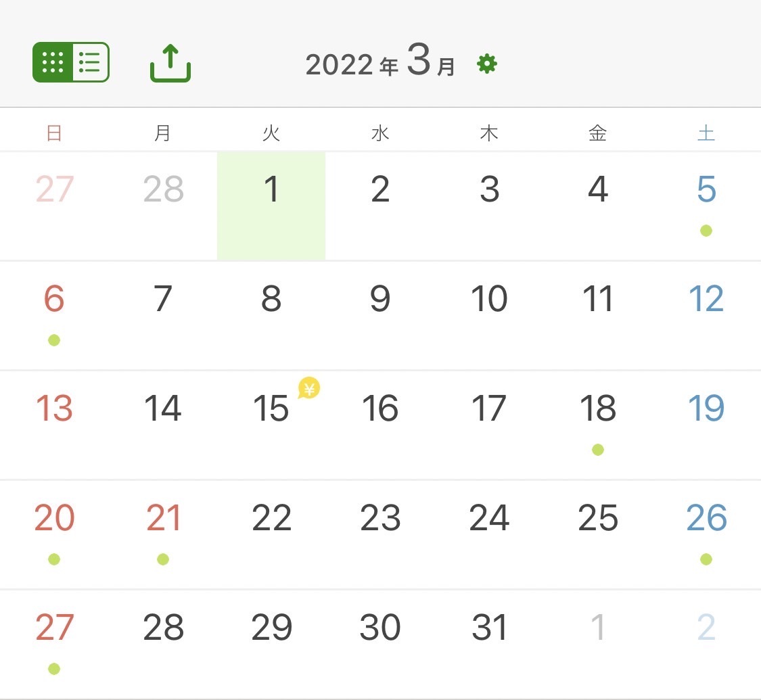Tap the 土 Saturday column header
This screenshot has width=761, height=700.
pos(706,133)
